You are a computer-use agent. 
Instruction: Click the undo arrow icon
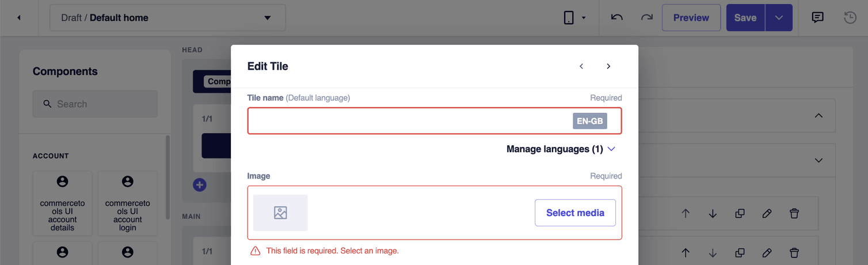point(617,18)
